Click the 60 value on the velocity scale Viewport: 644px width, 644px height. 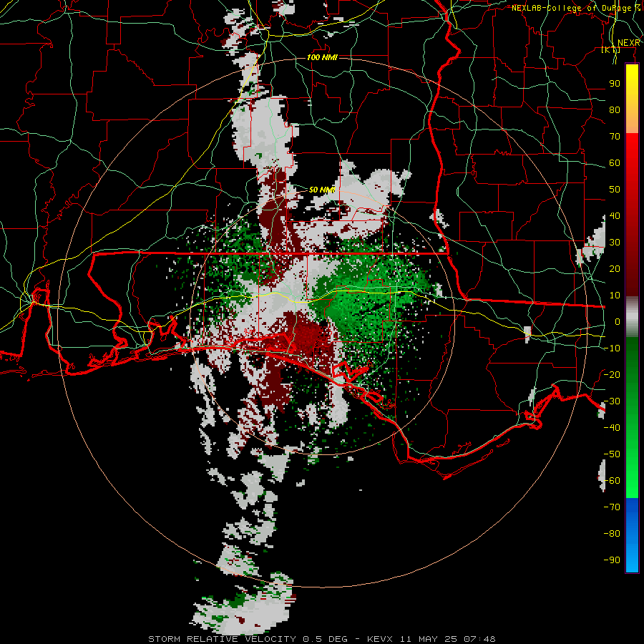click(615, 163)
